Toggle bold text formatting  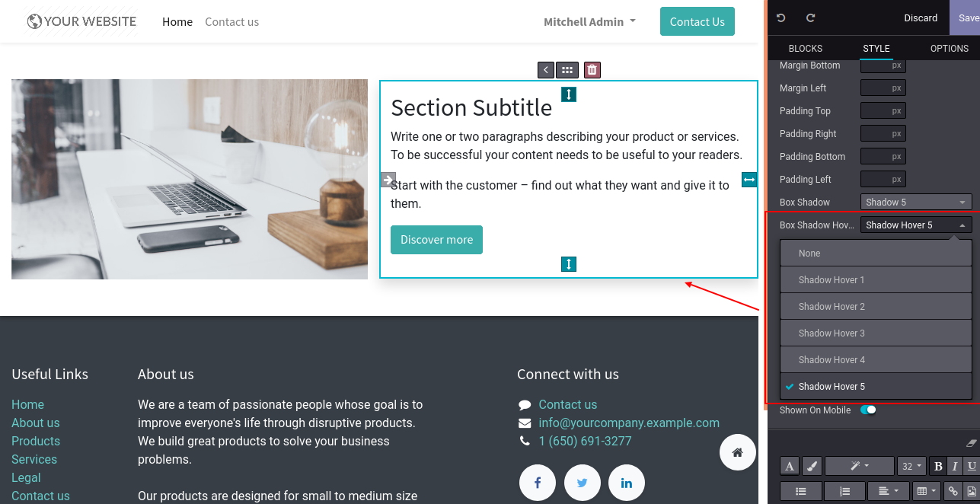938,467
